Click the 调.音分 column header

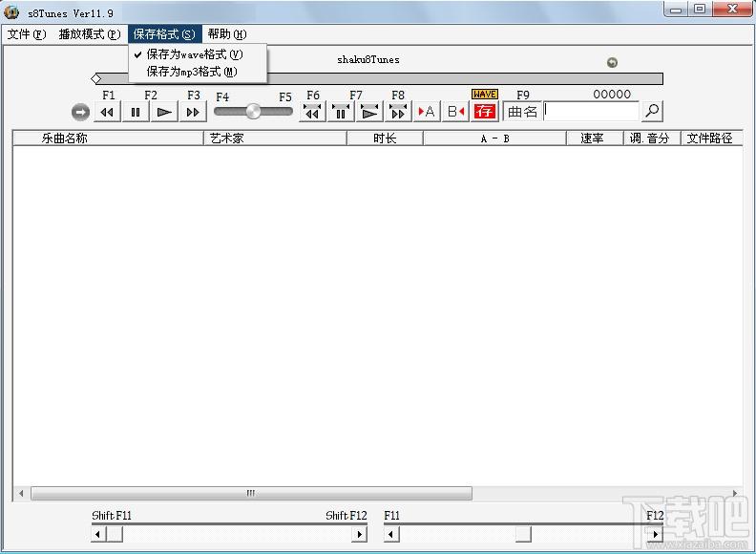[652, 138]
